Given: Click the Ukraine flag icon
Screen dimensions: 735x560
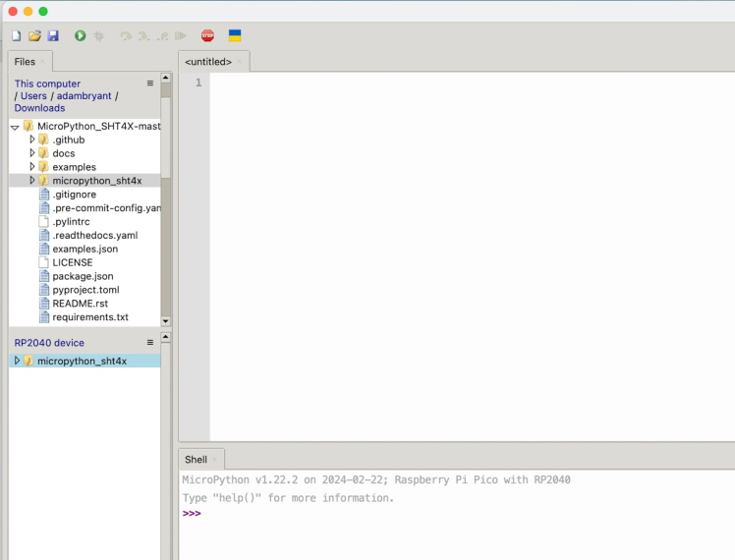Looking at the screenshot, I should tap(235, 35).
